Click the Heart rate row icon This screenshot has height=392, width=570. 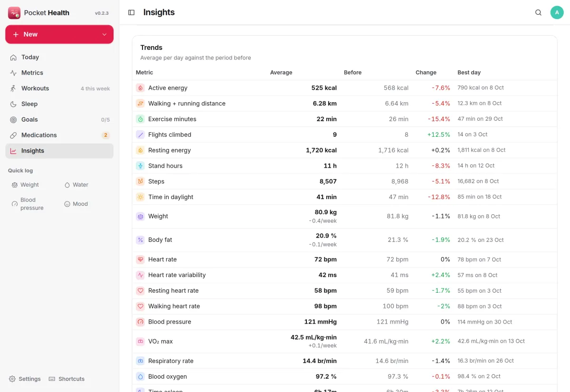click(140, 259)
